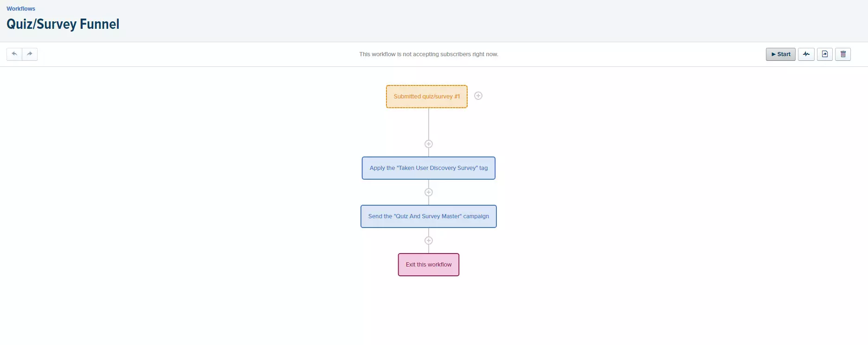Open 'Send the Quiz And Survey Master campaign' step

(x=429, y=216)
